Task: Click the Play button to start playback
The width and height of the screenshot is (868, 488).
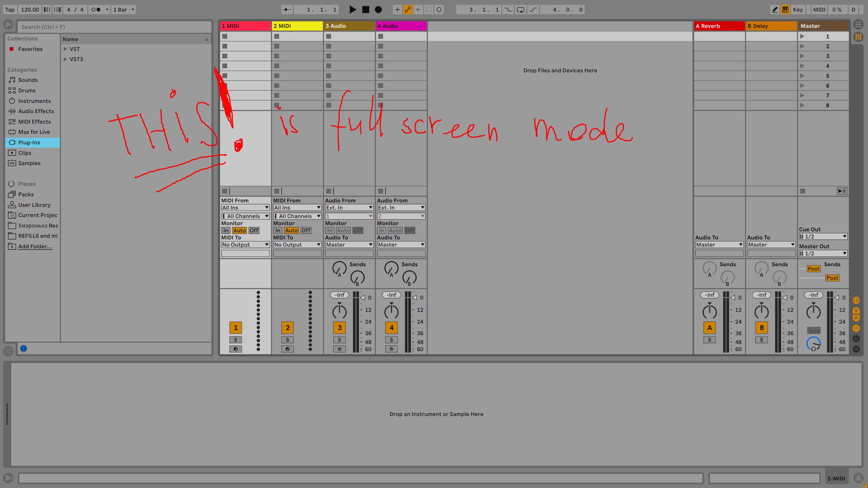Action: tap(352, 9)
